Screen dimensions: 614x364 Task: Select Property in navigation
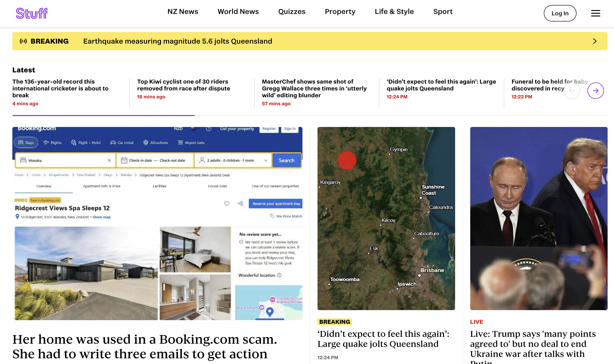click(x=340, y=11)
